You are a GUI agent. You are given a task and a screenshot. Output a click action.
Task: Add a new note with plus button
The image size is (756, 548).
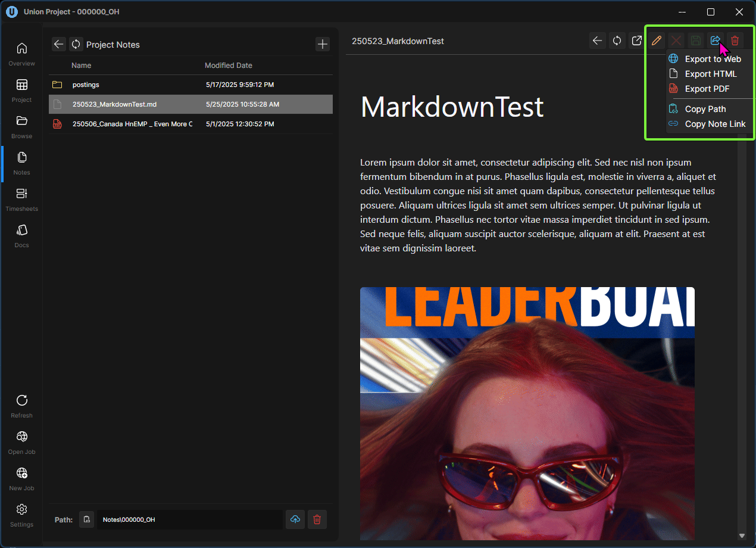[x=322, y=44]
